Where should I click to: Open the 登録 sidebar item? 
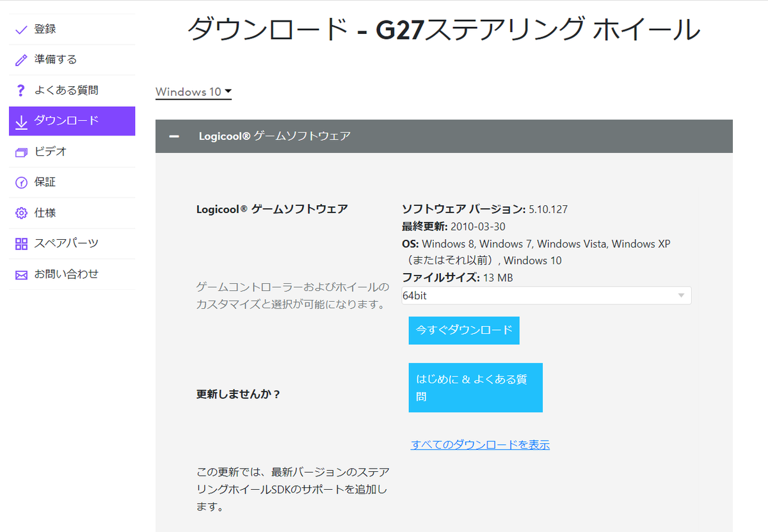(72, 29)
